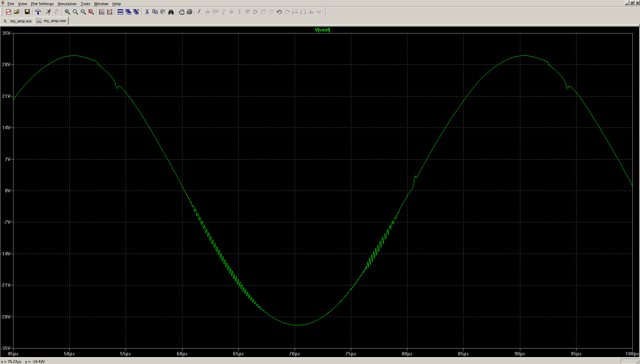Open the Tools menu
The height and width of the screenshot is (364, 640).
85,4
